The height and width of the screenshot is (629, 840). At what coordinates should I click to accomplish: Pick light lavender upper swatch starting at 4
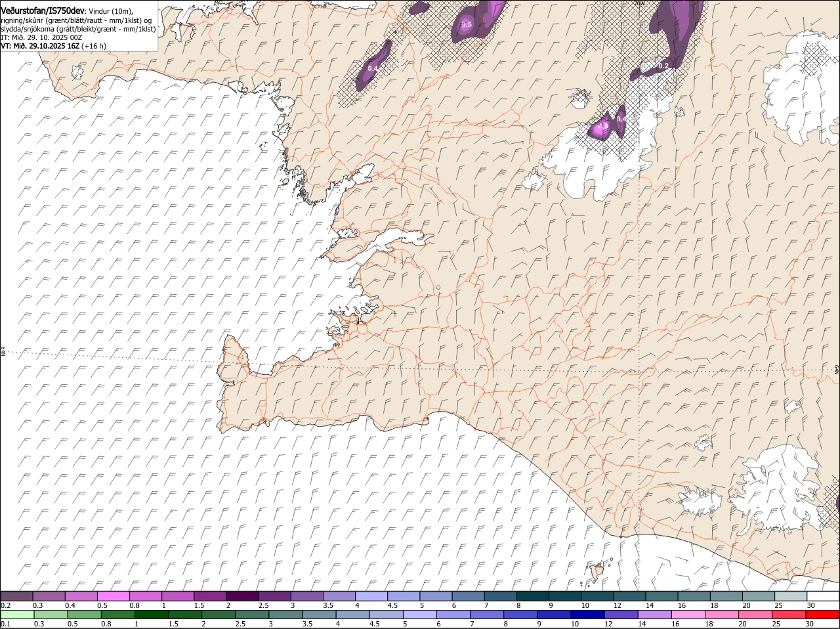pos(372,596)
